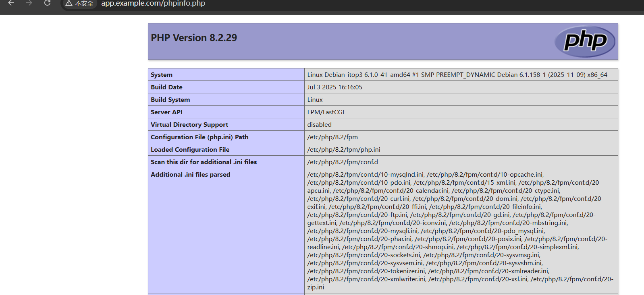644x295 pixels.
Task: Click the PHP logo image
Action: click(584, 41)
